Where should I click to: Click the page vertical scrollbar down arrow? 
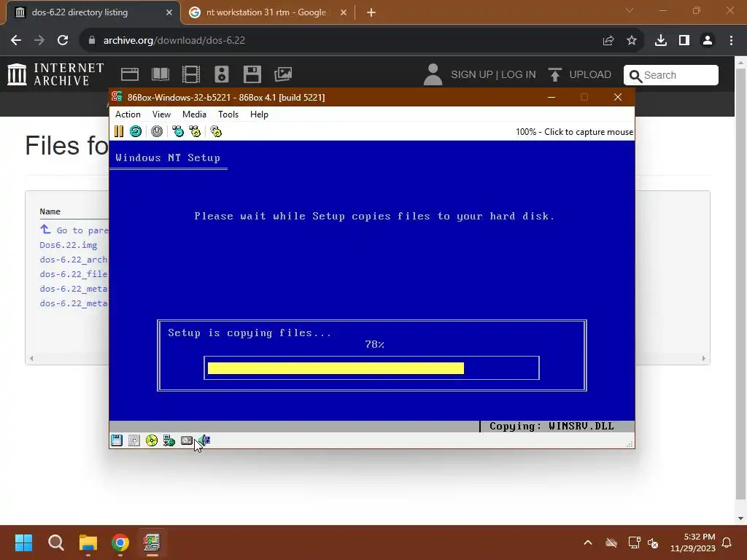click(x=741, y=518)
